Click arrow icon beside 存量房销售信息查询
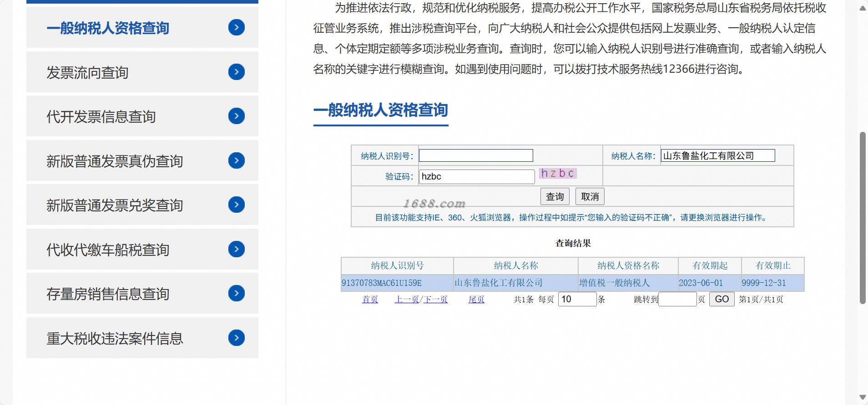 [x=237, y=293]
